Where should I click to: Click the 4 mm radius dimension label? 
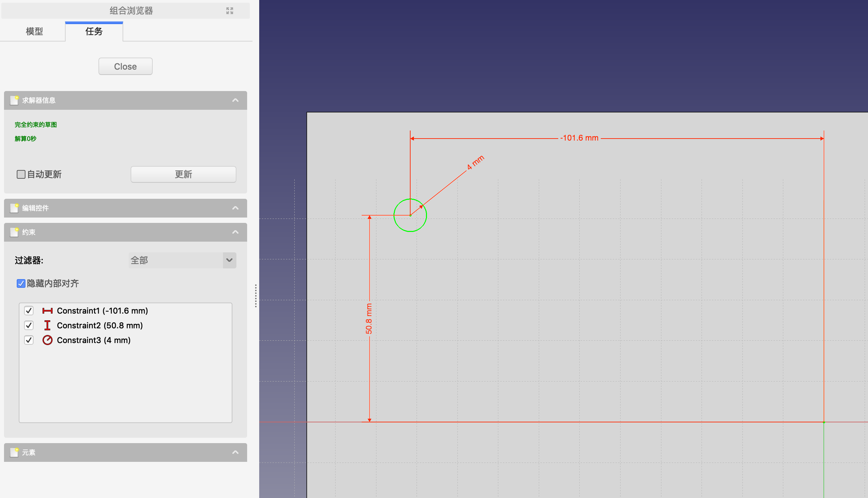pos(475,162)
